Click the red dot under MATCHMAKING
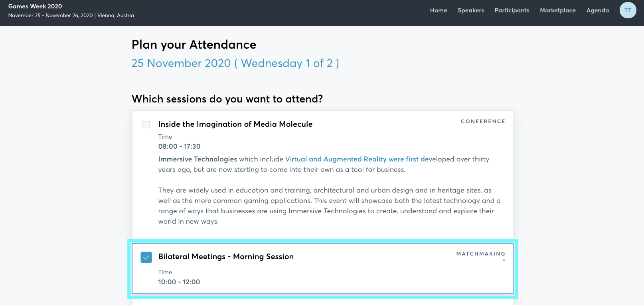Viewport: 644px width, 305px height. 504,260
